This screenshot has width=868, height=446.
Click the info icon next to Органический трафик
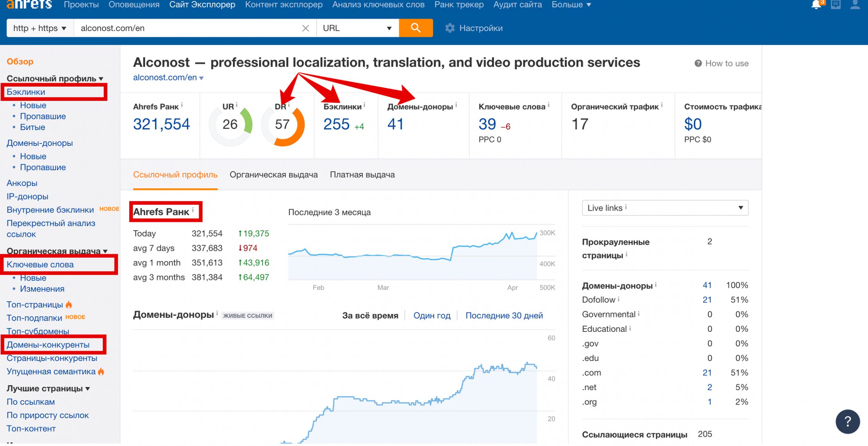(661, 105)
